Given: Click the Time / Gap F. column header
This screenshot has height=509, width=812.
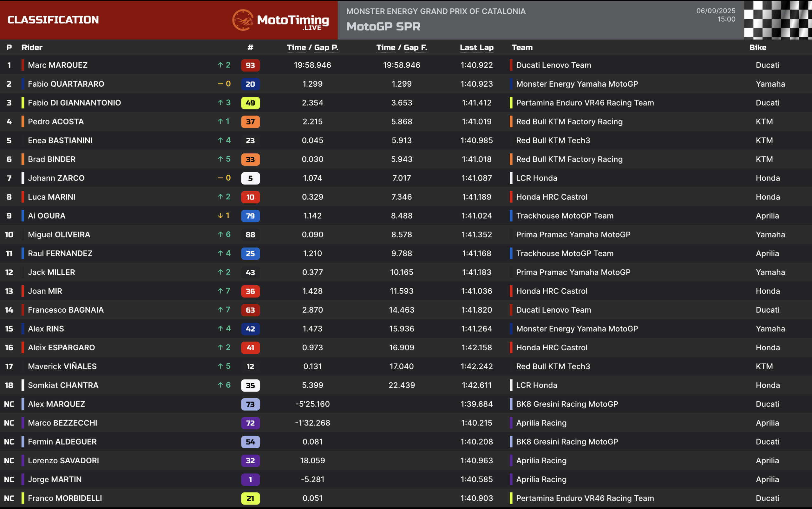Looking at the screenshot, I should tap(402, 48).
